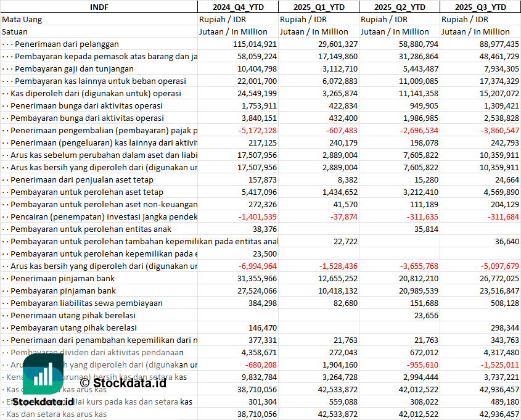The height and width of the screenshot is (420, 521).
Task: Click Pembayaran untuk perolehan entitas anak label
Action: [91, 229]
